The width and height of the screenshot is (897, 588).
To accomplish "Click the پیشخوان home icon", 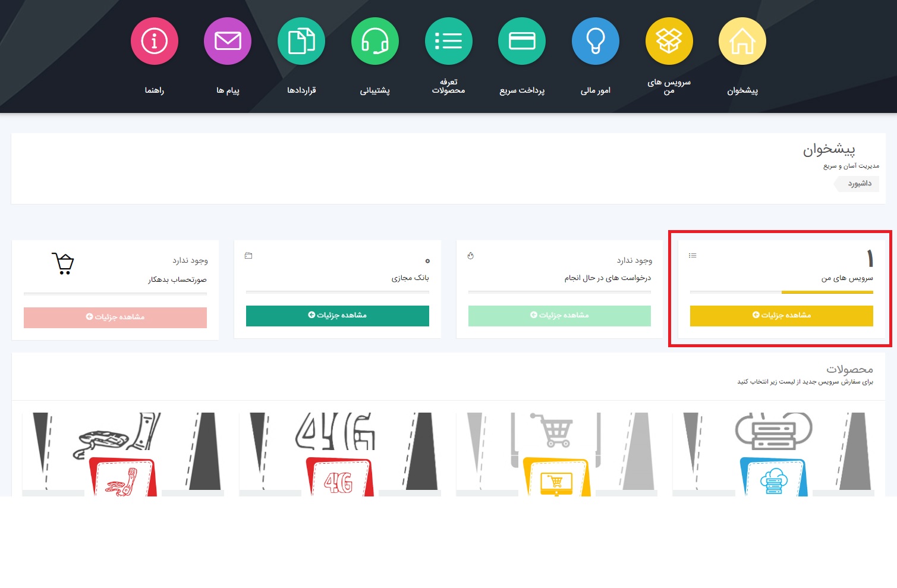I will coord(742,40).
